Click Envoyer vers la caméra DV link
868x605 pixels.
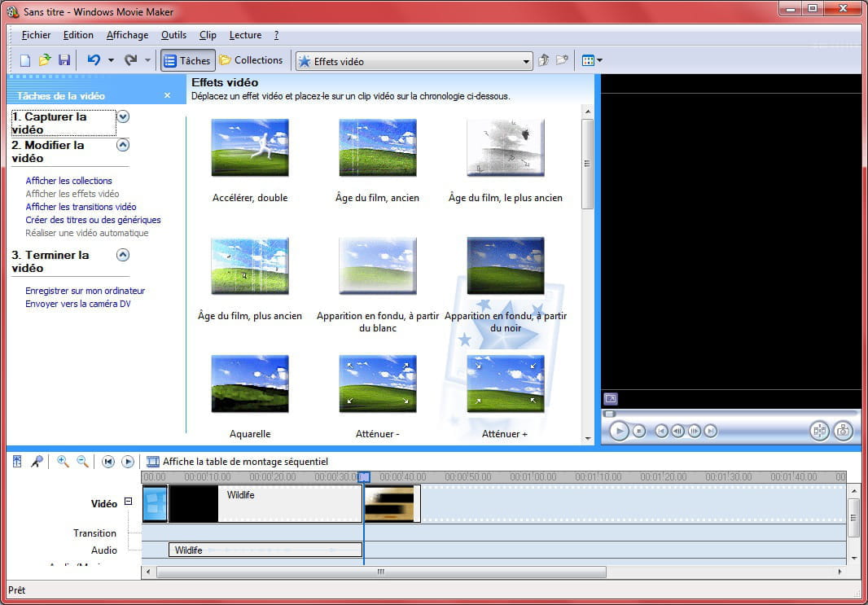pyautogui.click(x=78, y=304)
